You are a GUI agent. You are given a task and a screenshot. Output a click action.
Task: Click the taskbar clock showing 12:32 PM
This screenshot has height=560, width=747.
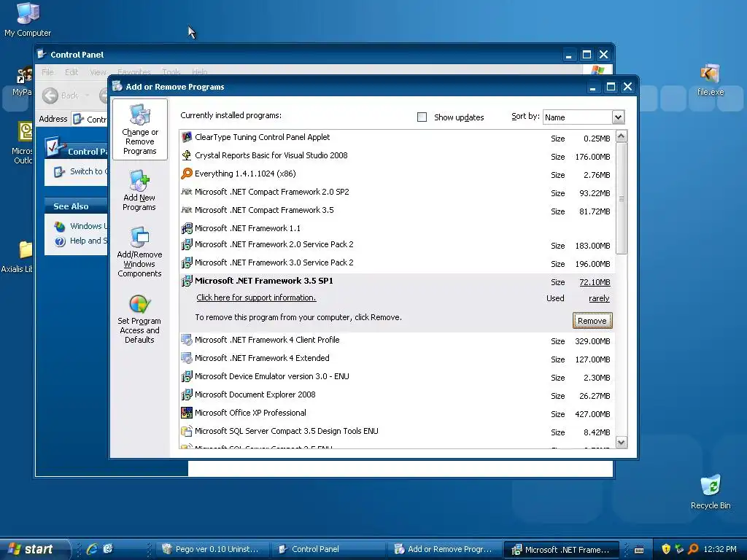tap(720, 549)
